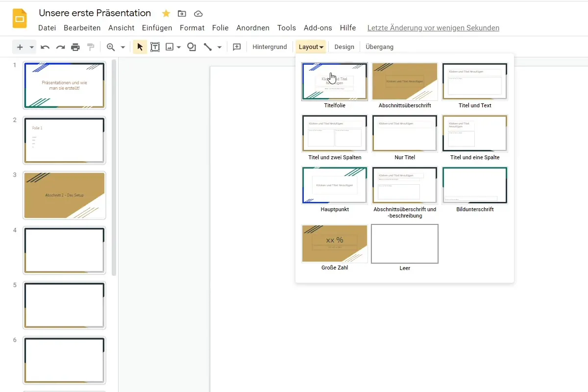Open the Anordnen menu
588x392 pixels.
[x=253, y=28]
